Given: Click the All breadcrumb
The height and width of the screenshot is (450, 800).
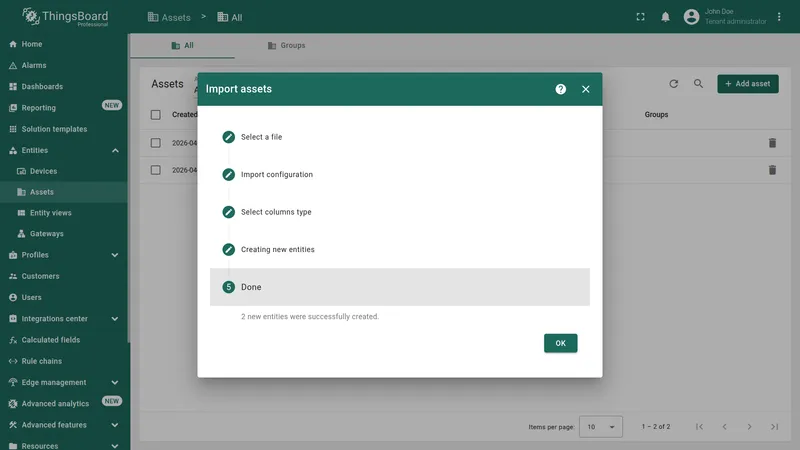Looking at the screenshot, I should [230, 17].
